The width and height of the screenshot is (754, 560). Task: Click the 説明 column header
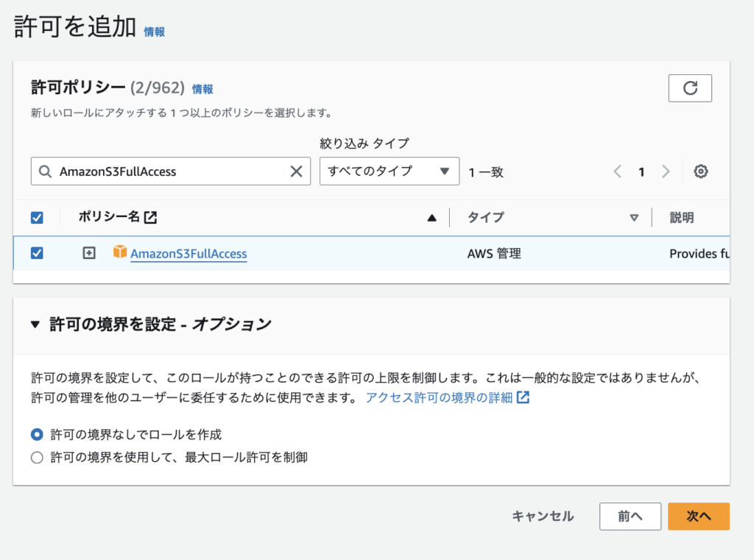tap(681, 218)
